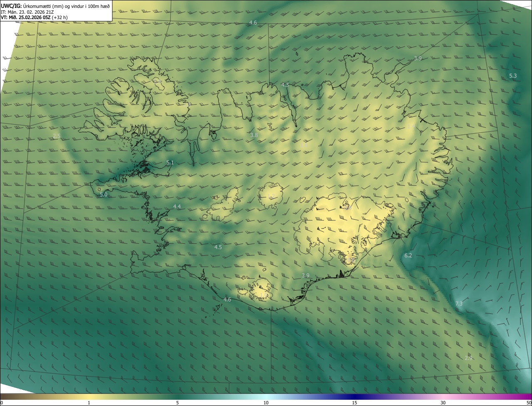This screenshot has width=532, height=406.
Task: Click the map value label 5.0
Action: click(103, 194)
